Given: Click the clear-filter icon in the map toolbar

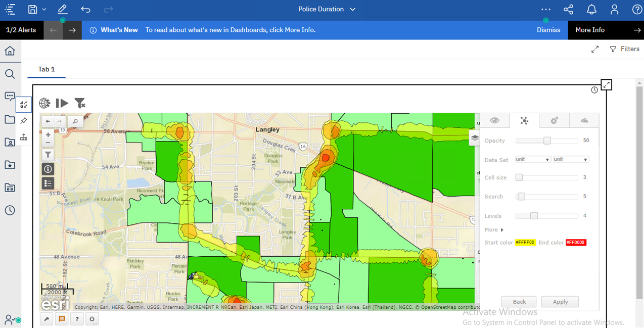Looking at the screenshot, I should (80, 103).
